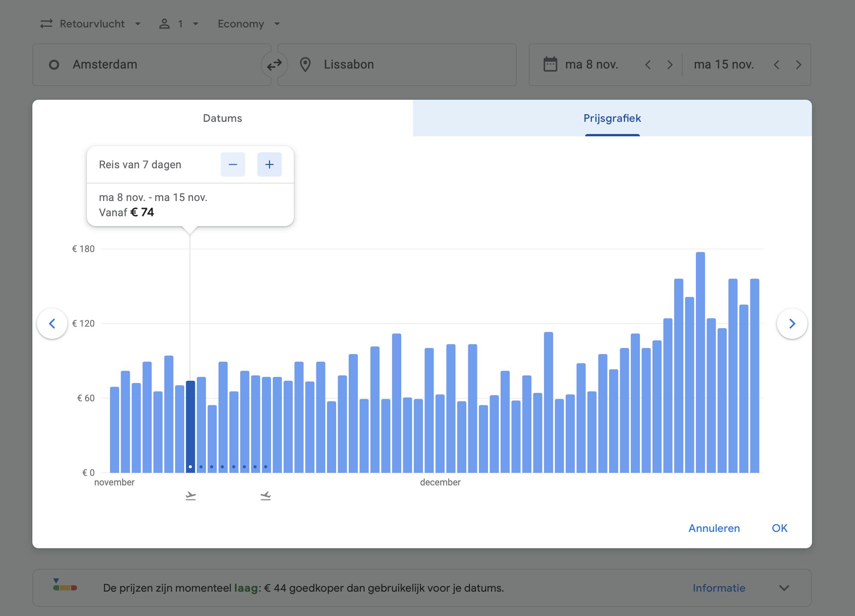The image size is (855, 616).
Task: Click the tallest price bar in December
Action: (x=700, y=362)
